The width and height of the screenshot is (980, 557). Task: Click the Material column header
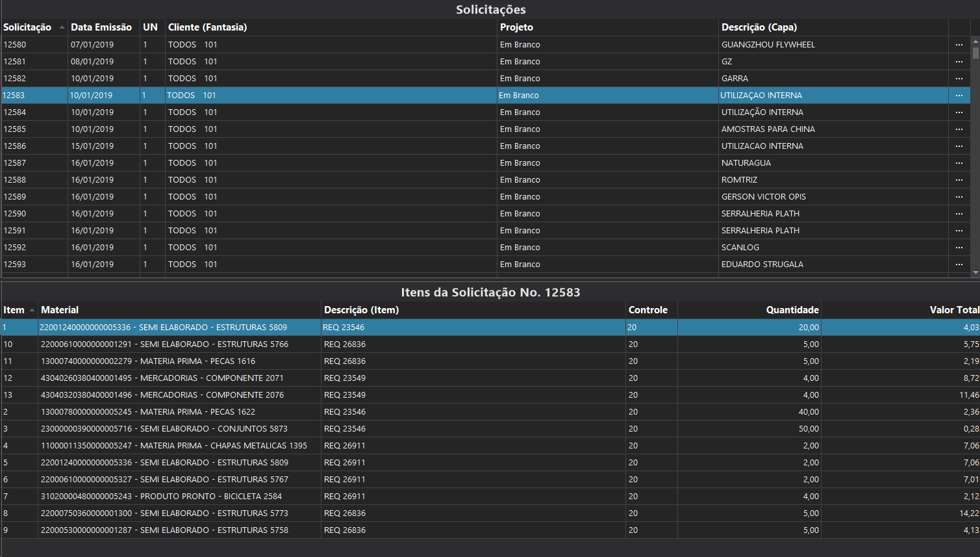[x=180, y=310]
